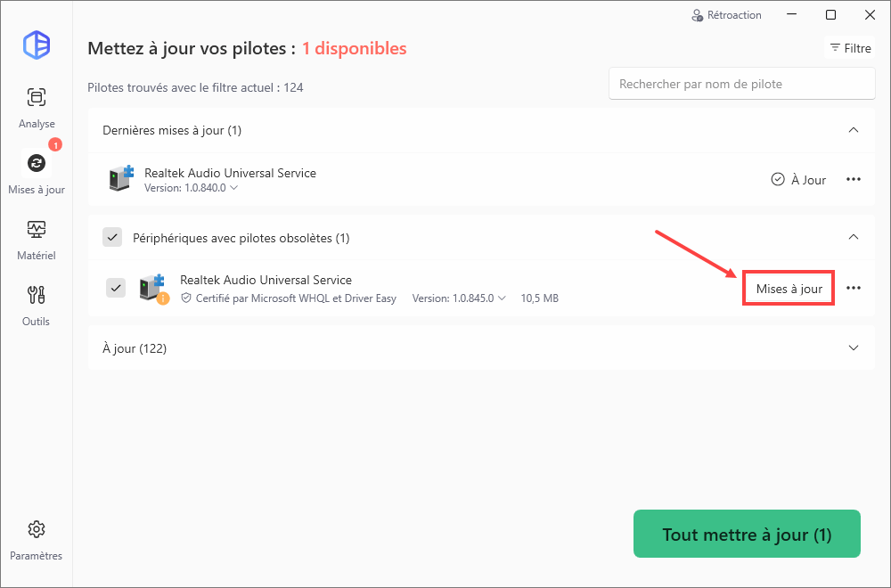
Task: Expand the À jour (122) section
Action: 854,347
